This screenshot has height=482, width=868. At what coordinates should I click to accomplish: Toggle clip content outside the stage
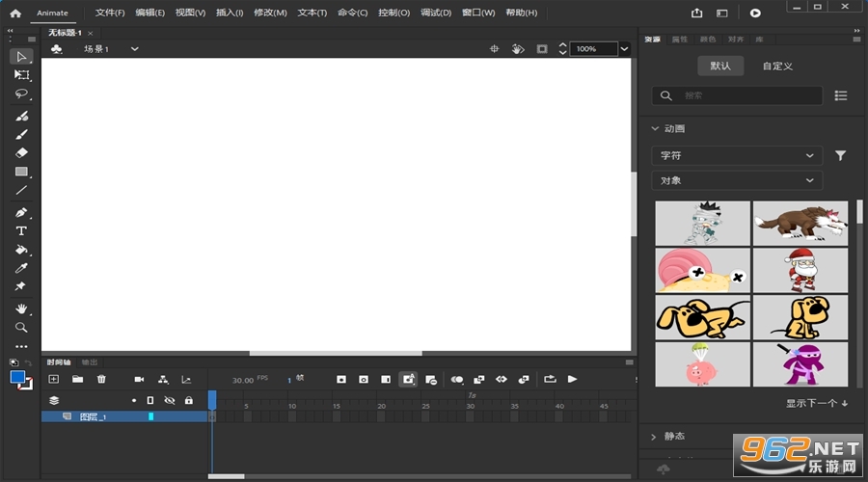click(542, 49)
